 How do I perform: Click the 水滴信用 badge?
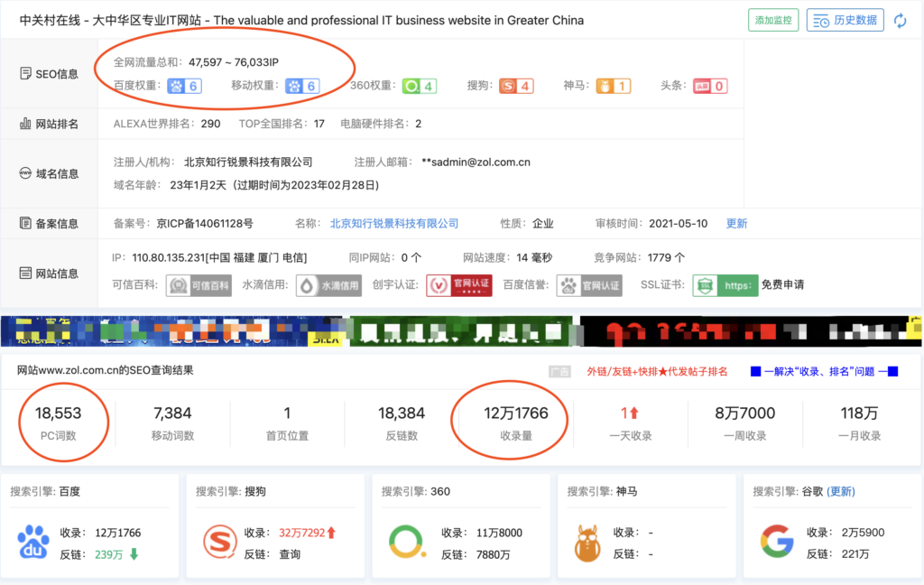click(x=328, y=285)
